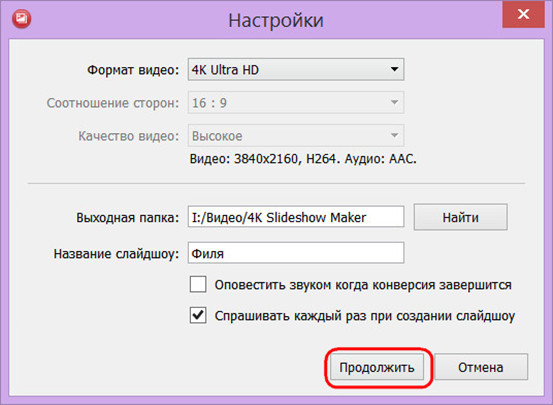Click the Настройки title bar text

[276, 20]
